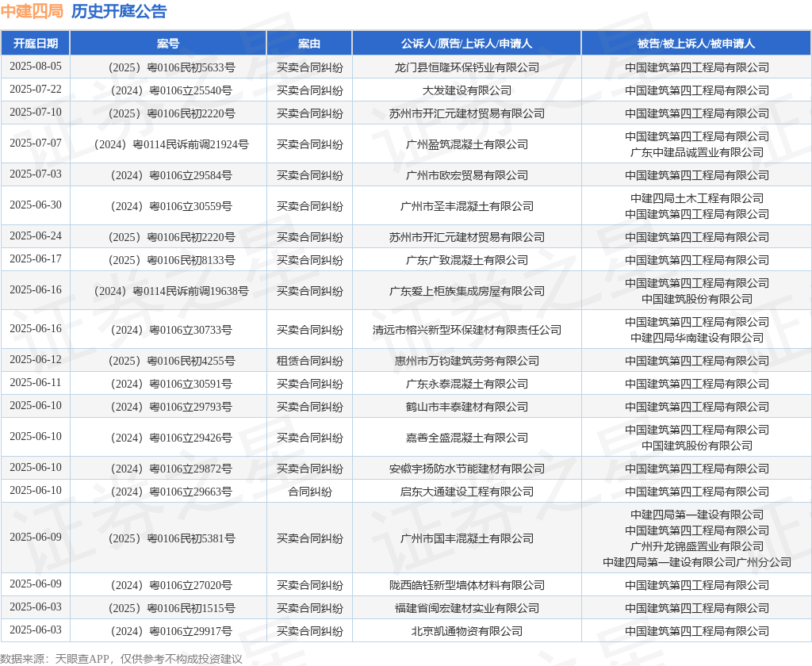
Task: Click defendant 广州升龙锦盛置业有限公司
Action: coord(696,546)
